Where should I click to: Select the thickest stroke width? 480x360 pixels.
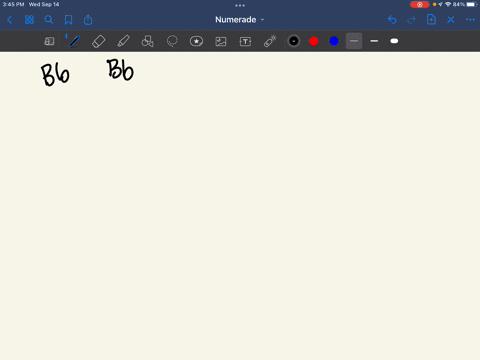click(394, 41)
